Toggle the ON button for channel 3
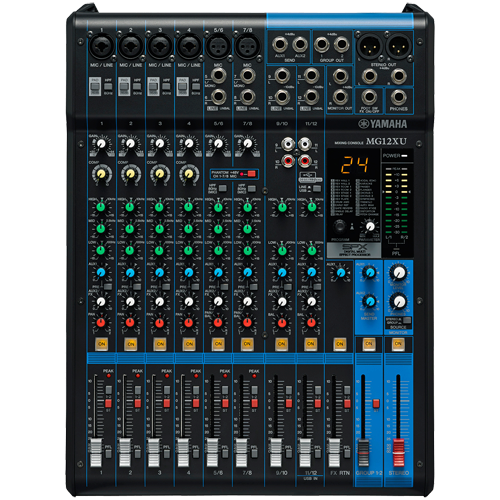500x500 pixels. point(160,344)
